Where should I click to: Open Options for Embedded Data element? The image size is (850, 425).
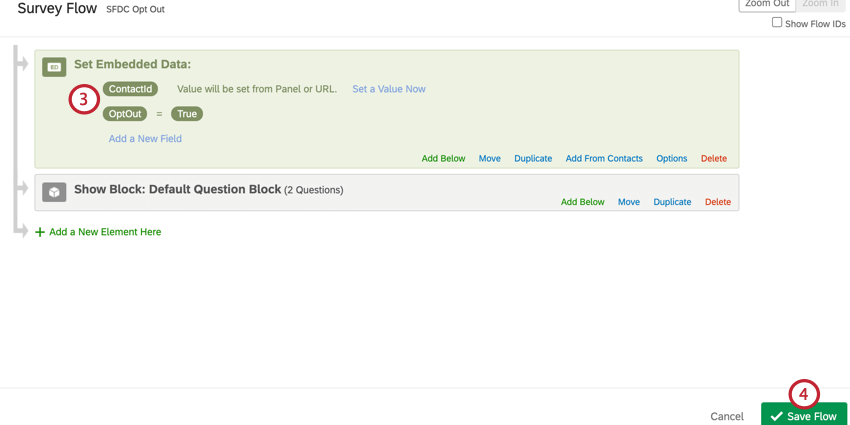(671, 158)
